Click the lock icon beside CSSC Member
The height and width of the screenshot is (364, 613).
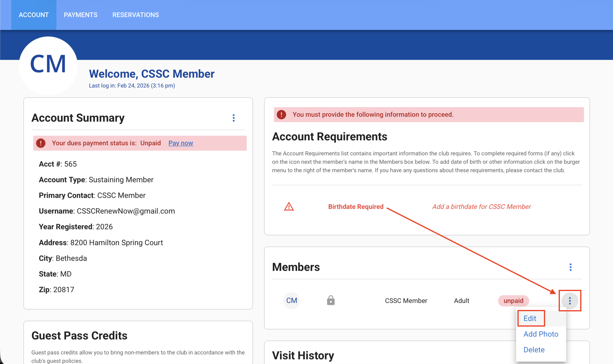coord(331,300)
